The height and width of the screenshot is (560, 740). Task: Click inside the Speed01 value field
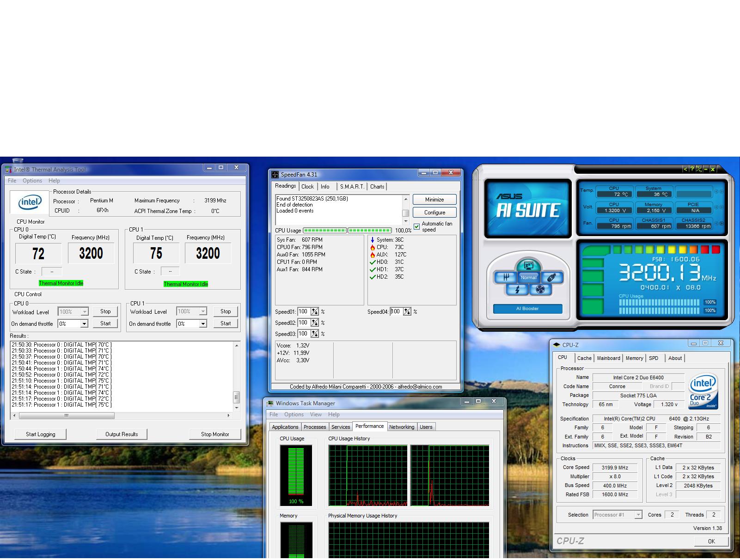tap(303, 312)
